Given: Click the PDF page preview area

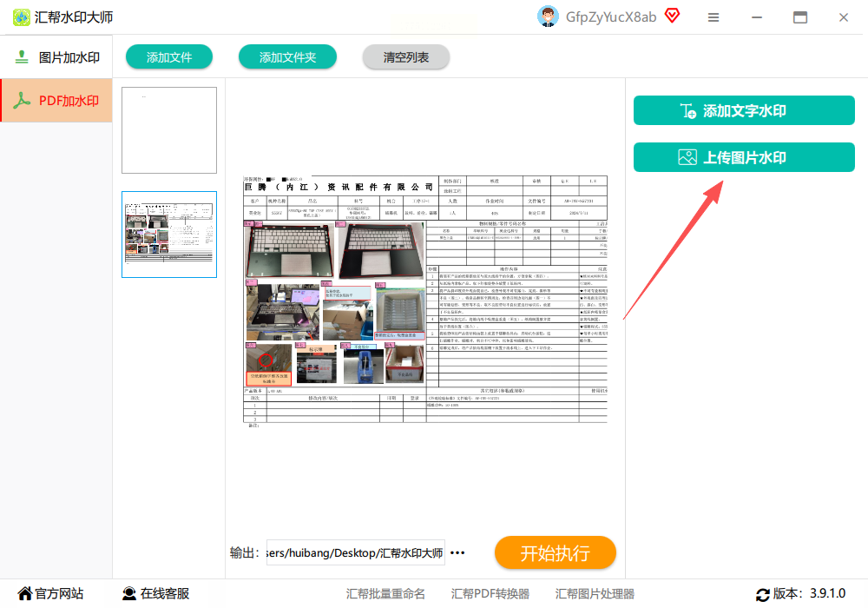Looking at the screenshot, I should pyautogui.click(x=425, y=301).
